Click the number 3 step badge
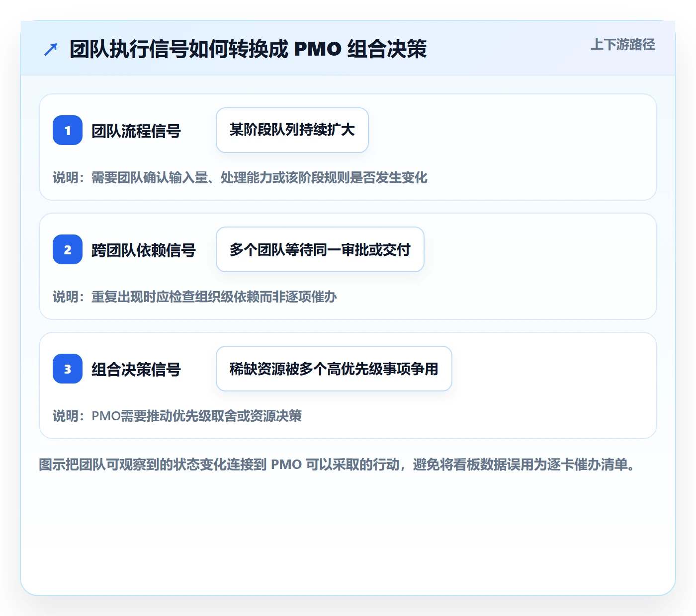This screenshot has height=616, width=696. [68, 369]
